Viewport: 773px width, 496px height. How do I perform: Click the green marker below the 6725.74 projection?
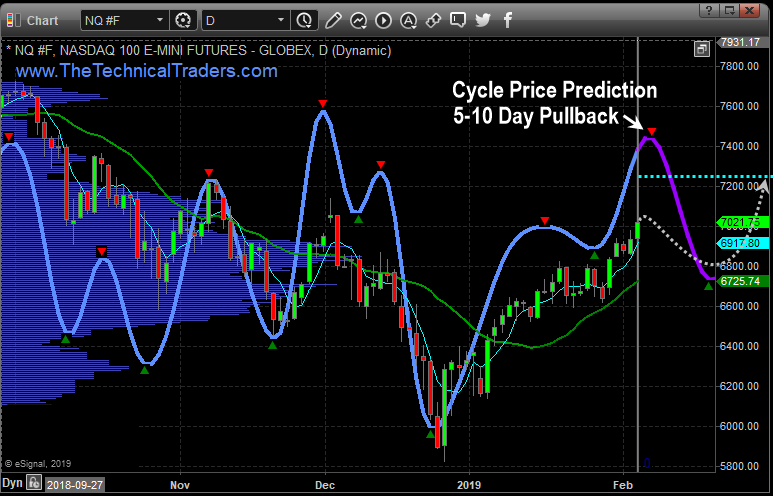(708, 285)
